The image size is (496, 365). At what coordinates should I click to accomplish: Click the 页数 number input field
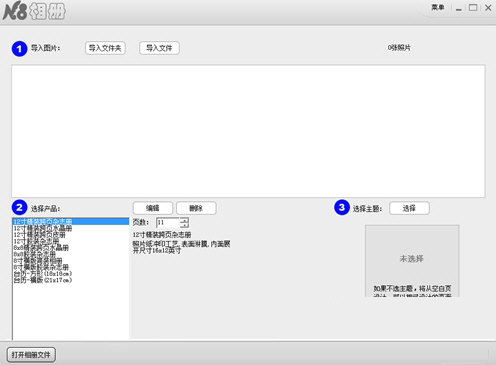pyautogui.click(x=168, y=222)
